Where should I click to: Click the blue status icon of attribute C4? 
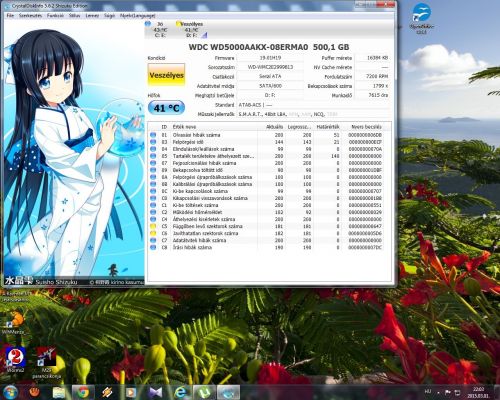click(x=153, y=219)
